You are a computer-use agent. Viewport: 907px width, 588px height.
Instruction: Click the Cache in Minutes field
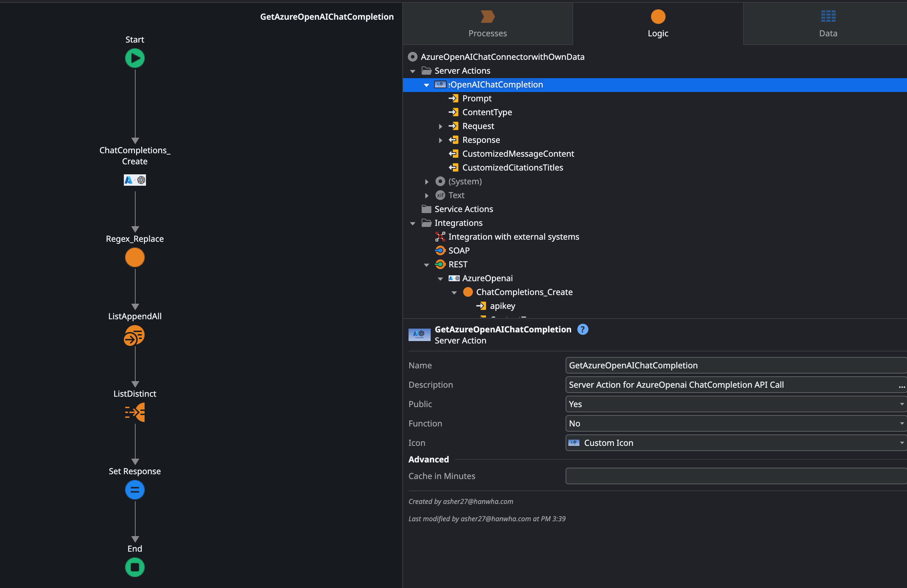point(735,476)
